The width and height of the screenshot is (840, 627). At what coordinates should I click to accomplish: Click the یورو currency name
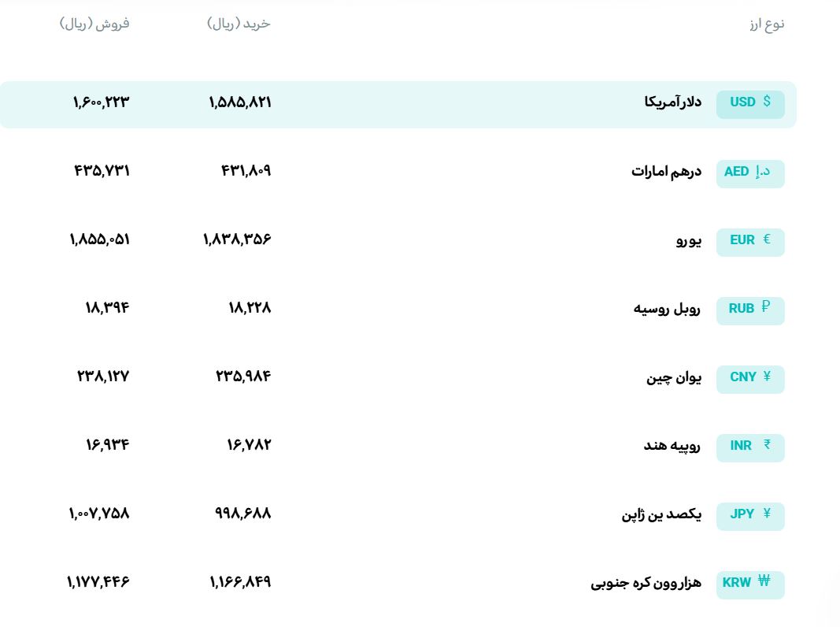coord(688,240)
